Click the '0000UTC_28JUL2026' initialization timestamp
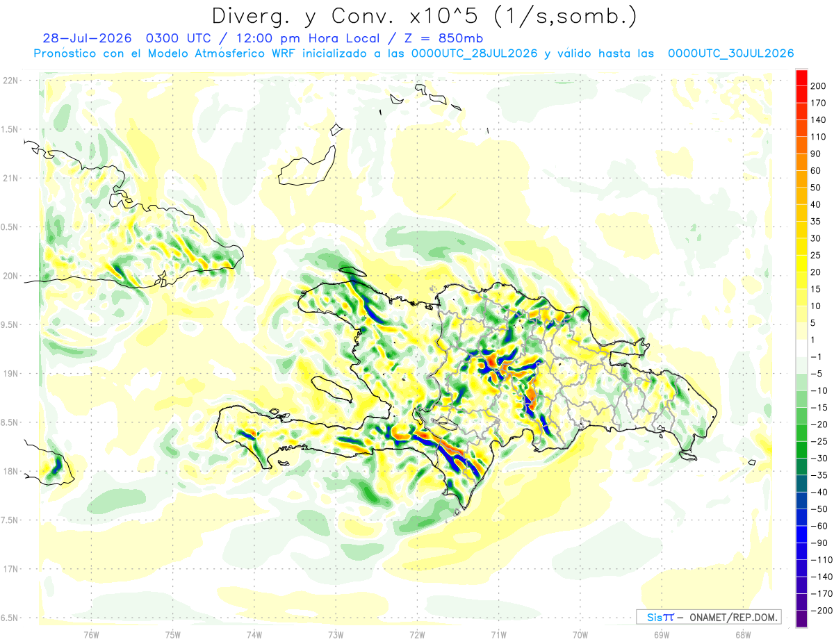 tap(474, 53)
